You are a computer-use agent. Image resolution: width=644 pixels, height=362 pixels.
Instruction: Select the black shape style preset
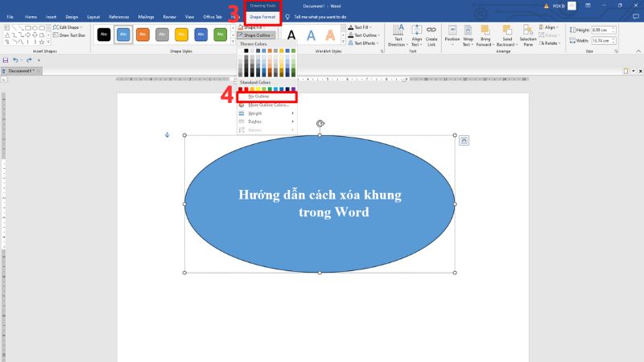coord(103,34)
